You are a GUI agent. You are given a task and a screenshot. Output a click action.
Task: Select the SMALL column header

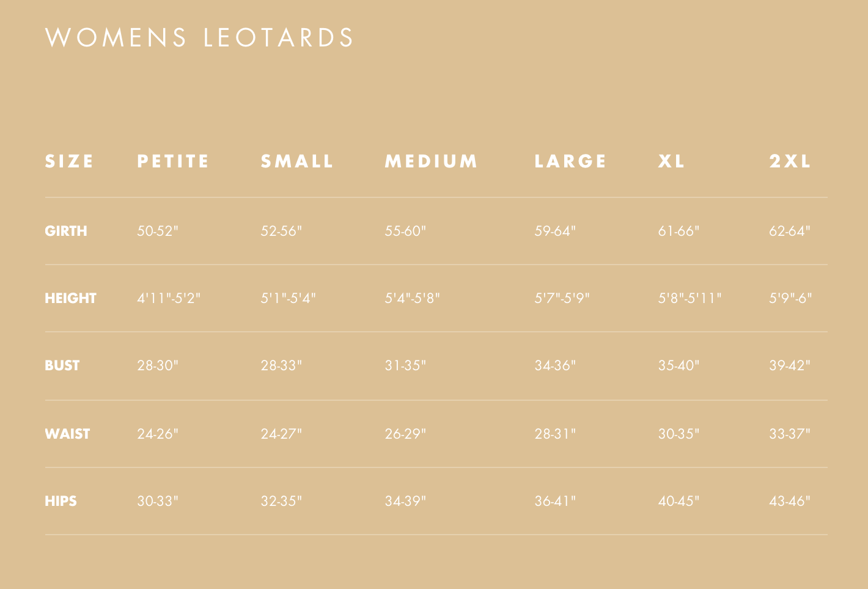click(298, 161)
